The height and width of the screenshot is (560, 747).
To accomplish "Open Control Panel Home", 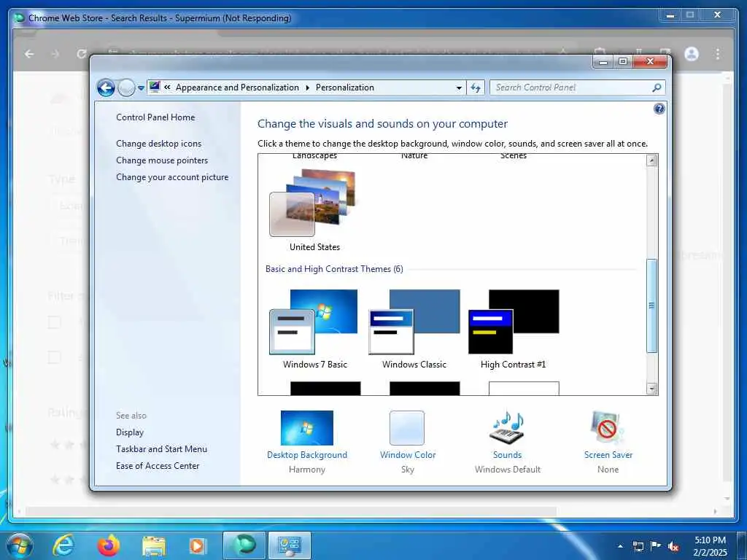I will (x=155, y=117).
